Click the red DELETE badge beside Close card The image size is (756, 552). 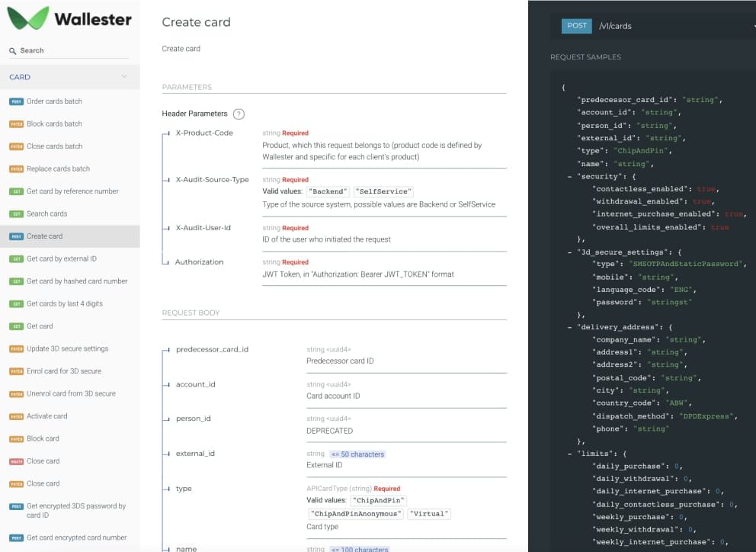18,461
